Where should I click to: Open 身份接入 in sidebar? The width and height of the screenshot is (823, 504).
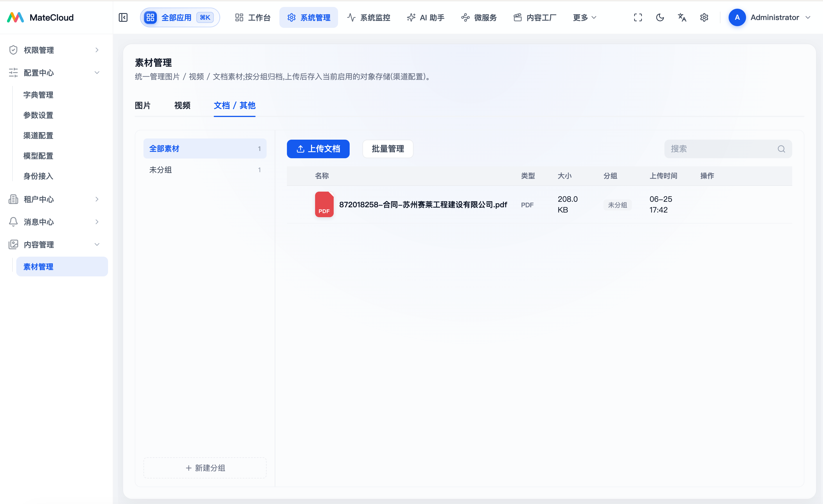38,176
